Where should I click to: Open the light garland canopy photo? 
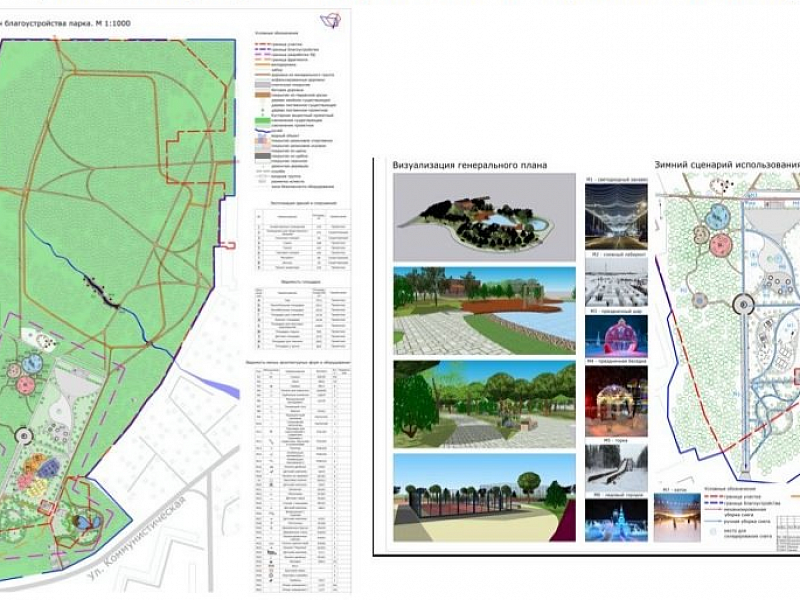click(x=615, y=214)
